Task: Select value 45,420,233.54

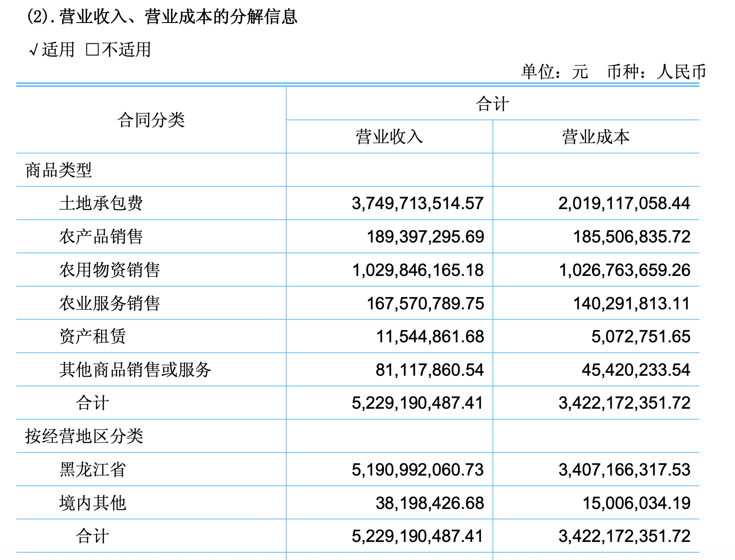Action: tap(636, 370)
